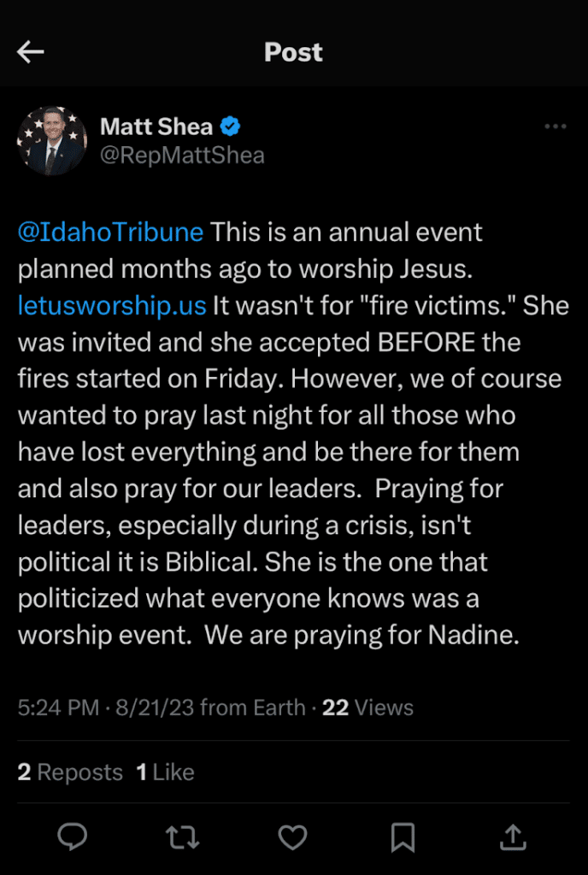Click the blue verified badge
Screen dimensions: 588x875
pyautogui.click(x=231, y=127)
